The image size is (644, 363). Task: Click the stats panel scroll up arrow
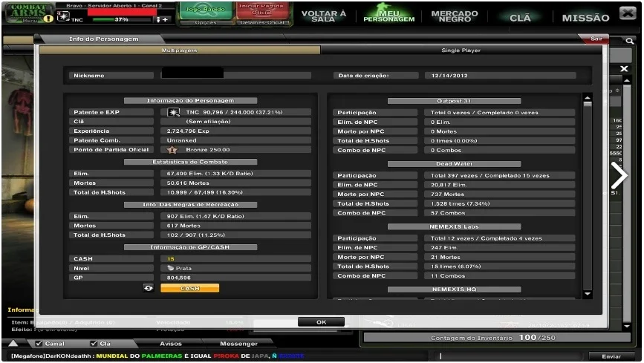[x=588, y=98]
